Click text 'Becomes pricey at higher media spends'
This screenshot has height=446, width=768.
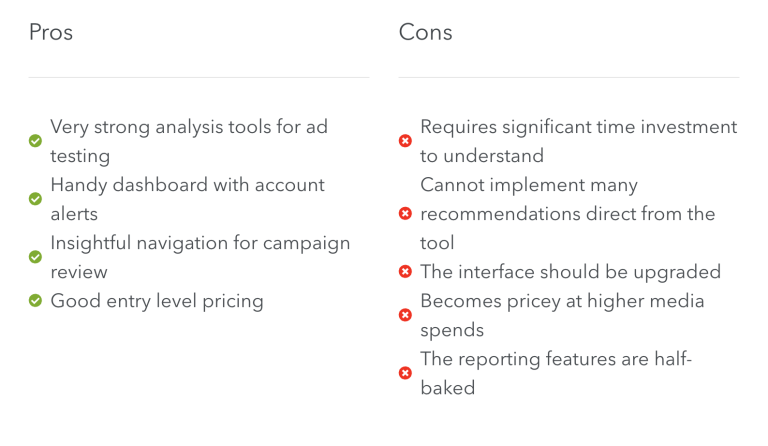click(x=562, y=315)
